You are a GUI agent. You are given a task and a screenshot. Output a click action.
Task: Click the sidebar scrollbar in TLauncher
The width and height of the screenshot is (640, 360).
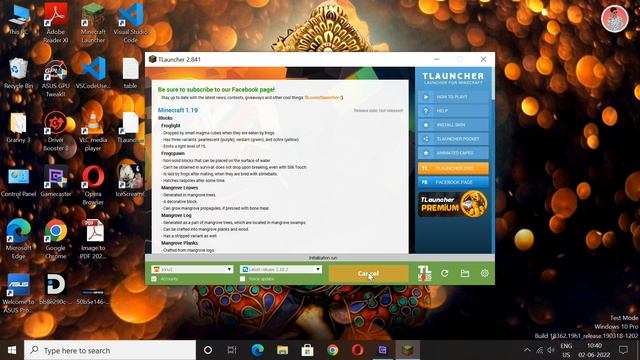tap(493, 84)
